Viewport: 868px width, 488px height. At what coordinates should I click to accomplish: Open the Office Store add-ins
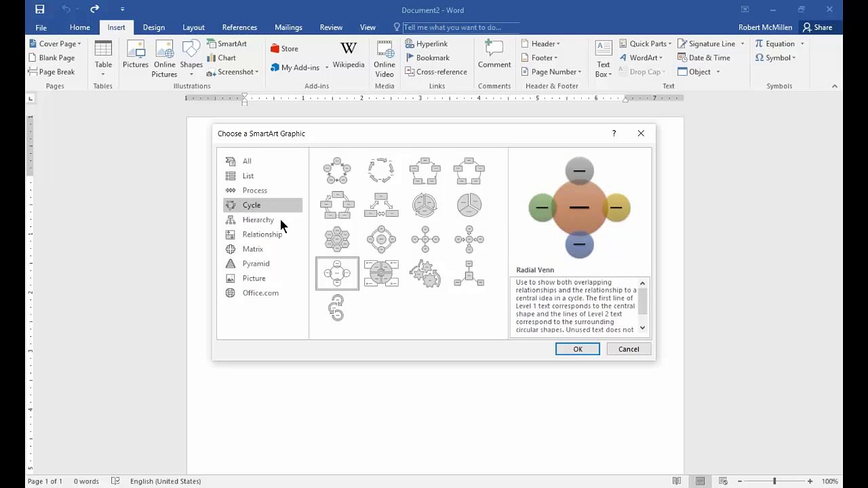[x=284, y=49]
